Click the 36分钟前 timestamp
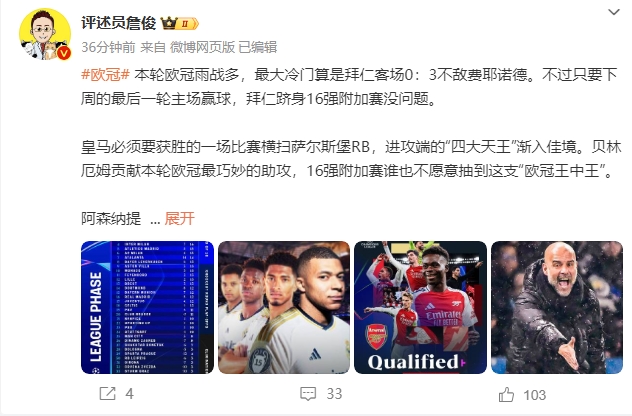Viewport: 632px width, 416px height. 108,47
